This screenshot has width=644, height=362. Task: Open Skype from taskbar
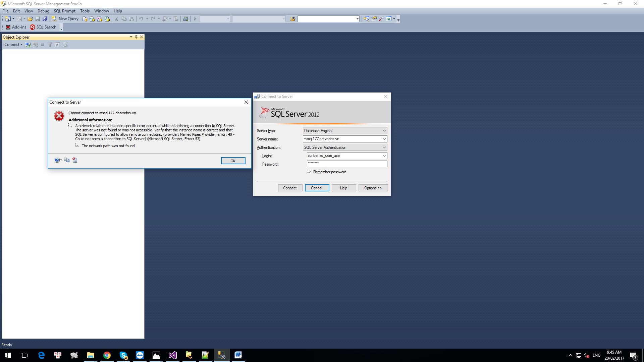coord(123,355)
